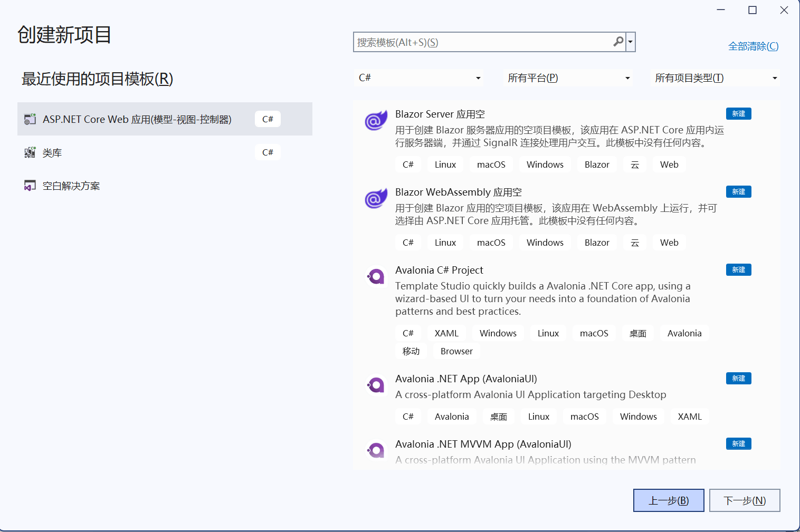Select the 空白解决方案 recent template

tap(165, 186)
